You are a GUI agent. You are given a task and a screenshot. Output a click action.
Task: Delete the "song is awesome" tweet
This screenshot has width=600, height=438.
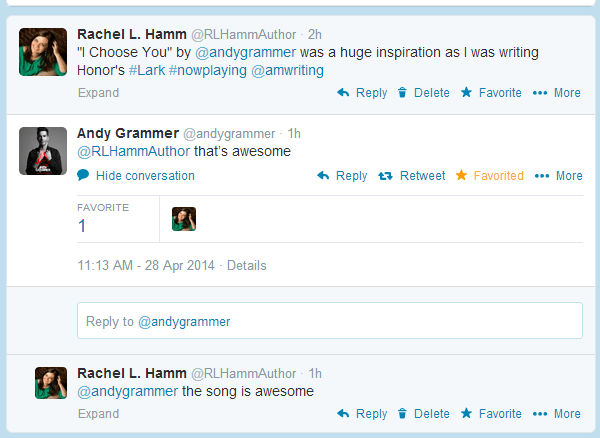click(423, 414)
